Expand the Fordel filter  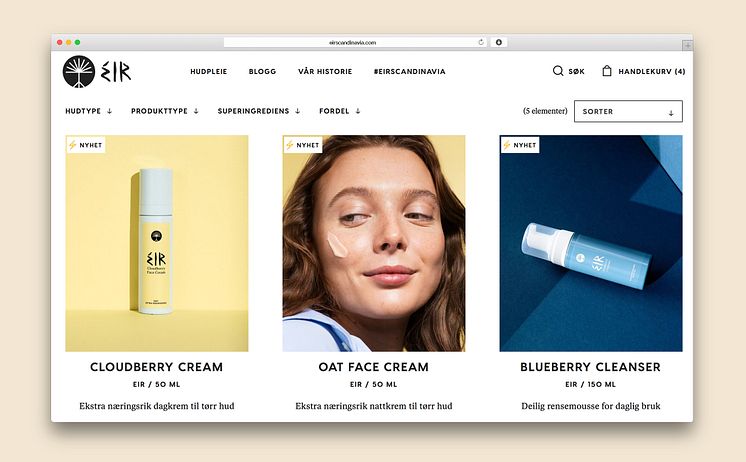(x=340, y=111)
